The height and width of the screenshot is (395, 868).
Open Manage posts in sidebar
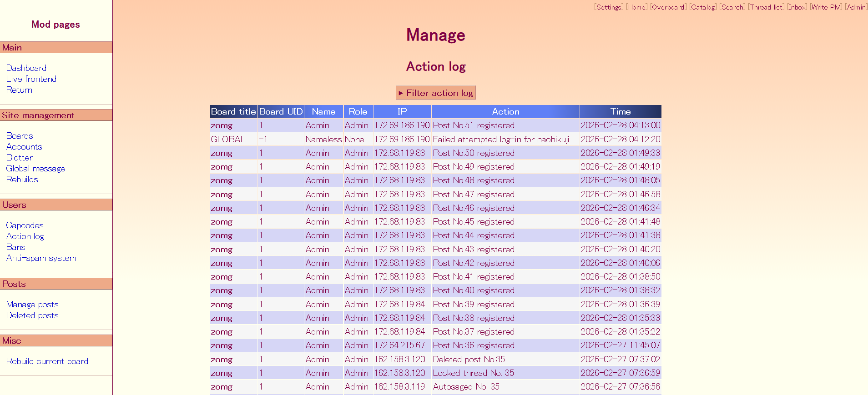tap(32, 305)
